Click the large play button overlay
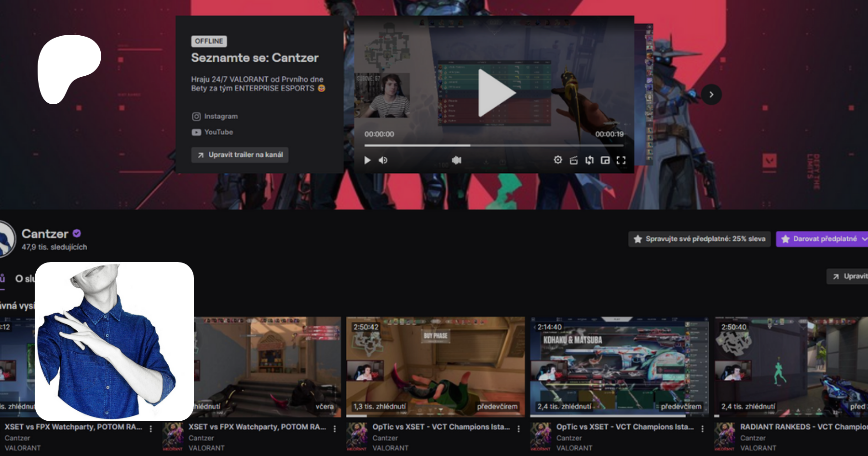This screenshot has width=868, height=456. (495, 93)
